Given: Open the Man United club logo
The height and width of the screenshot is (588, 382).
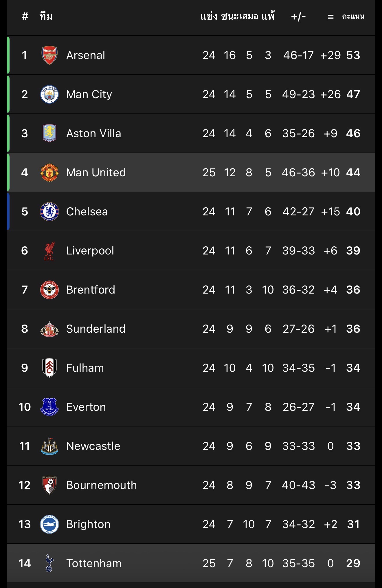Looking at the screenshot, I should (x=49, y=173).
